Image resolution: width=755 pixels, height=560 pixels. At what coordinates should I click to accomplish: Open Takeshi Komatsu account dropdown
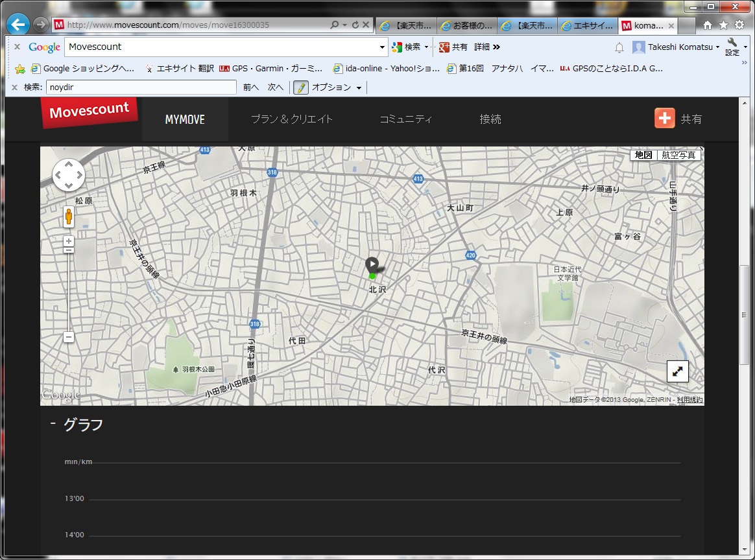pos(676,47)
